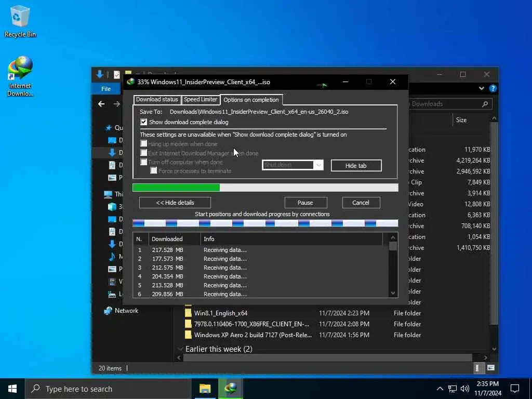The image size is (532, 399).
Task: Toggle Turn off computer when done checkbox
Action: (x=144, y=162)
